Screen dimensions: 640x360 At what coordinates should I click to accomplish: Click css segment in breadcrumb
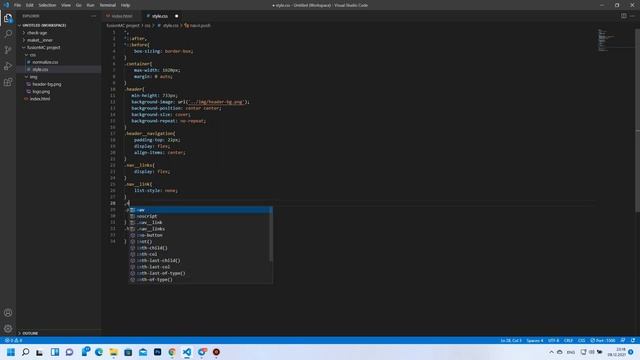[147, 25]
